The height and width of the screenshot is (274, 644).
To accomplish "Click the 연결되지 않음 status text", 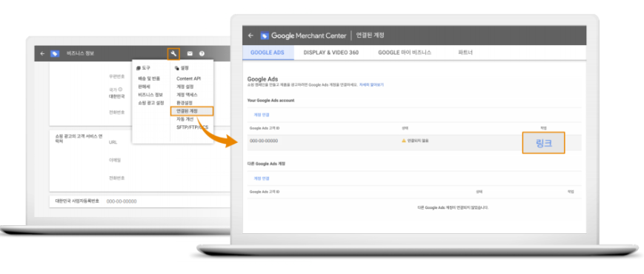I will click(x=418, y=141).
